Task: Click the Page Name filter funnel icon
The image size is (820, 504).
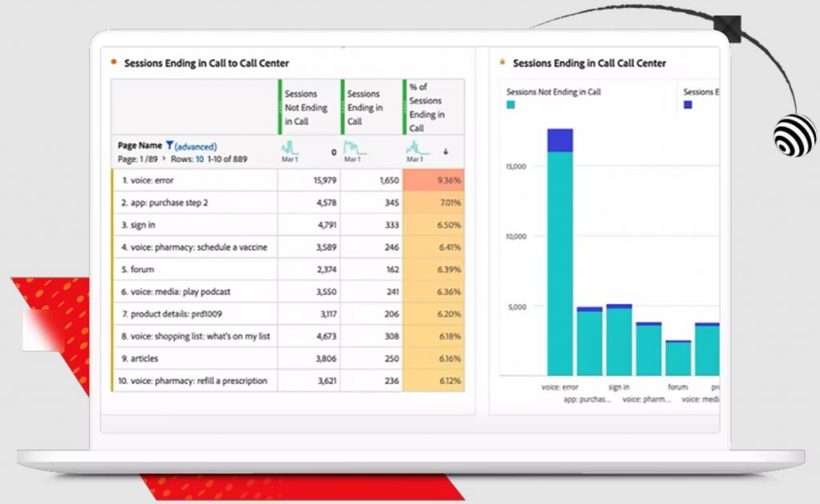Action: tap(170, 146)
